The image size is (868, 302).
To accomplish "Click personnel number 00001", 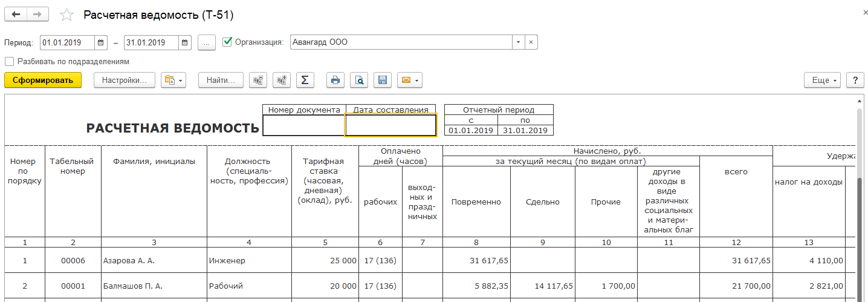I will tap(73, 286).
